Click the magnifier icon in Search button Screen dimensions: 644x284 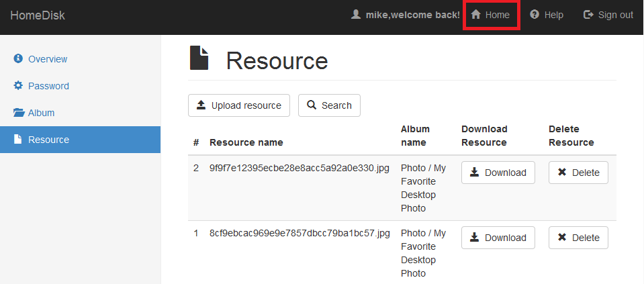click(x=312, y=105)
